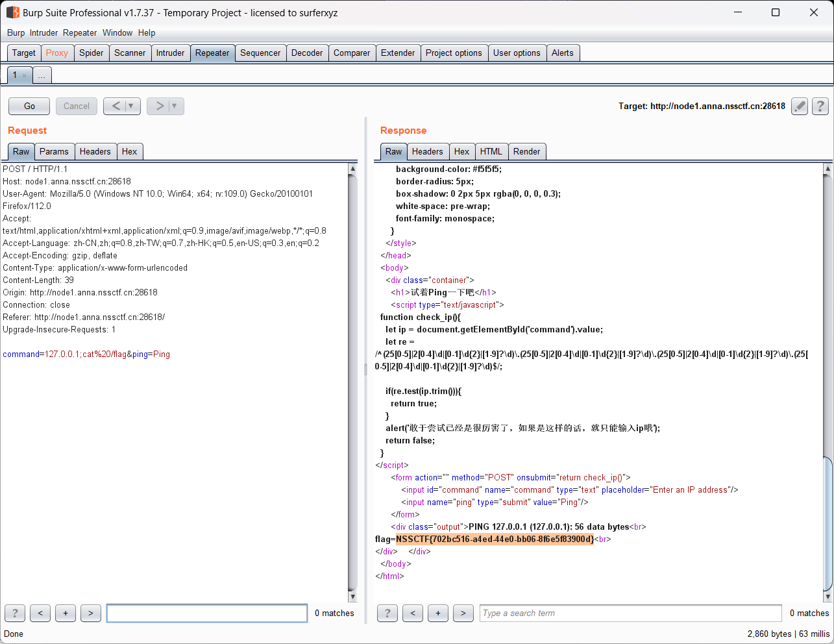Open the User options tab
This screenshot has height=644, width=834.
point(517,53)
